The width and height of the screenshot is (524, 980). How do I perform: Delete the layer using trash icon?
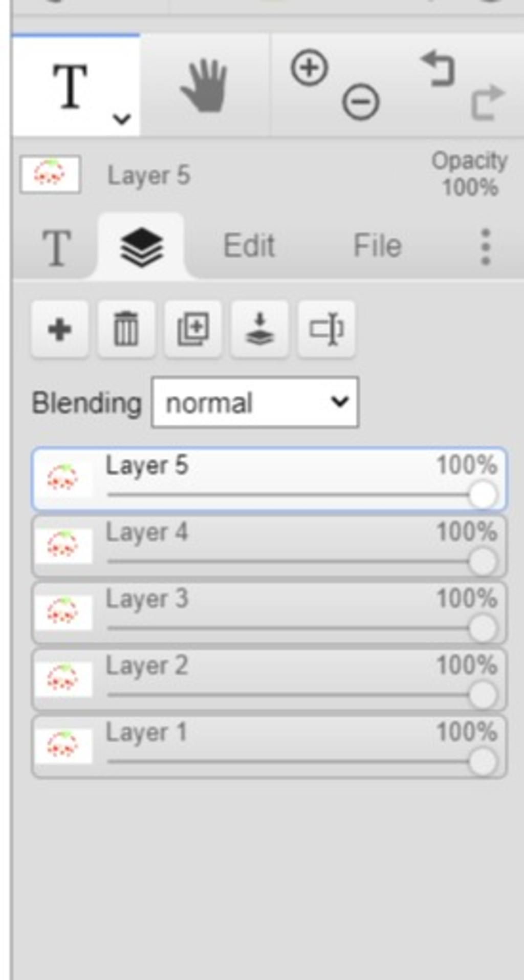[x=126, y=329]
